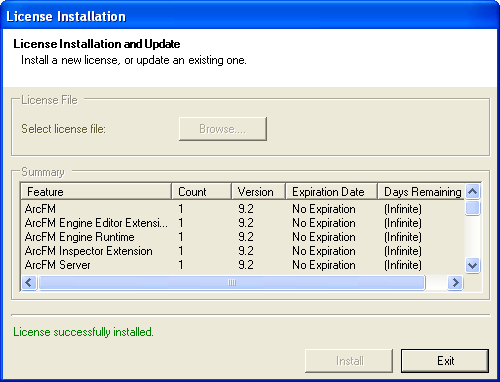500x382 pixels.
Task: Click the horizontal scrollbar right arrow
Action: [455, 283]
